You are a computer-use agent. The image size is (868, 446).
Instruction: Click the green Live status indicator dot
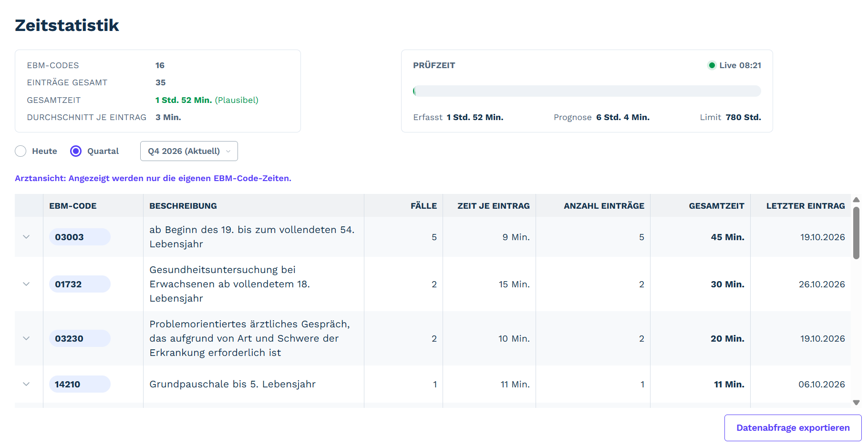point(712,65)
